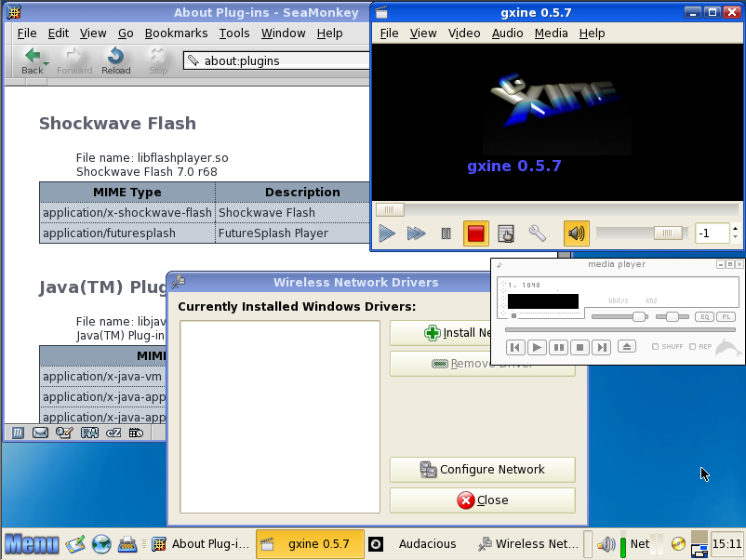The width and height of the screenshot is (746, 560).
Task: Open ChatZilla from SeaMonkey component bar
Action: point(113,433)
